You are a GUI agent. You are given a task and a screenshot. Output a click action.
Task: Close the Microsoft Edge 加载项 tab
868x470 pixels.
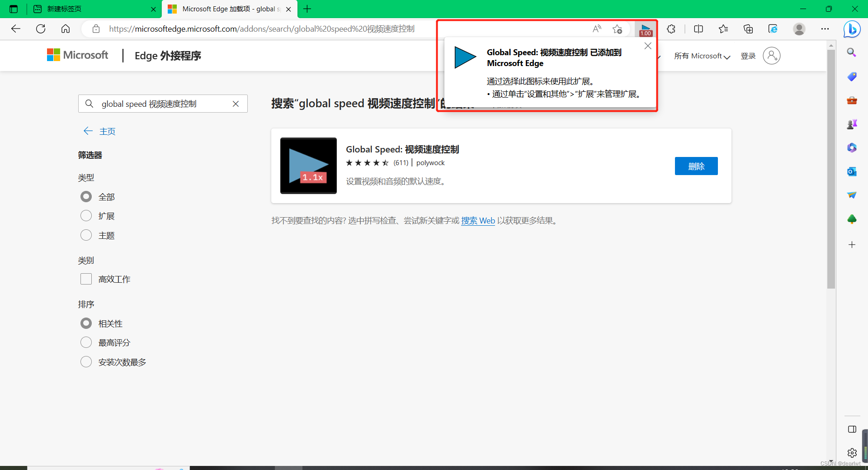[x=288, y=9]
